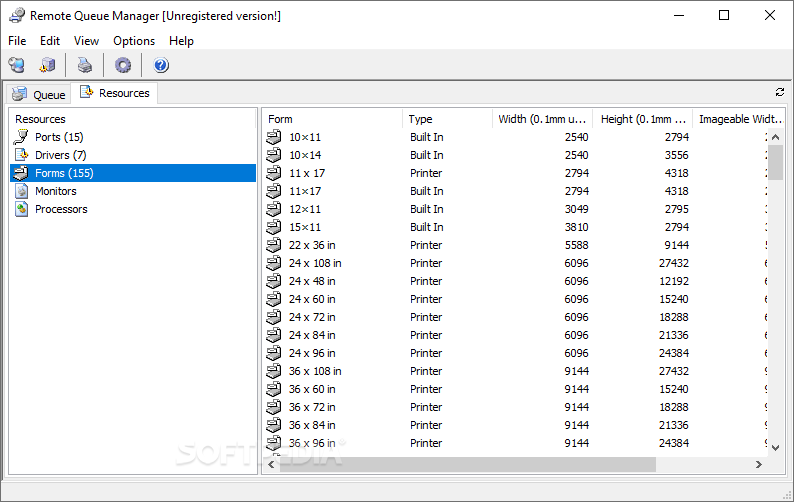Open the Options menu
Image resolution: width=794 pixels, height=502 pixels.
134,41
